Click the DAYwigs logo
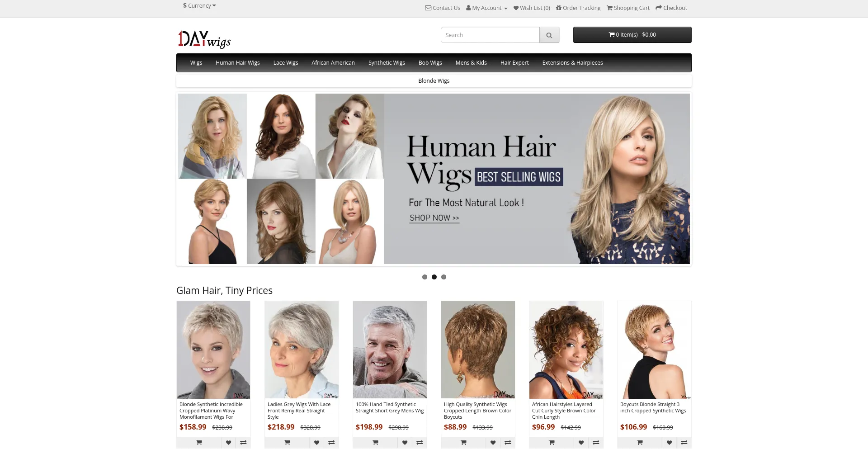 (x=204, y=39)
